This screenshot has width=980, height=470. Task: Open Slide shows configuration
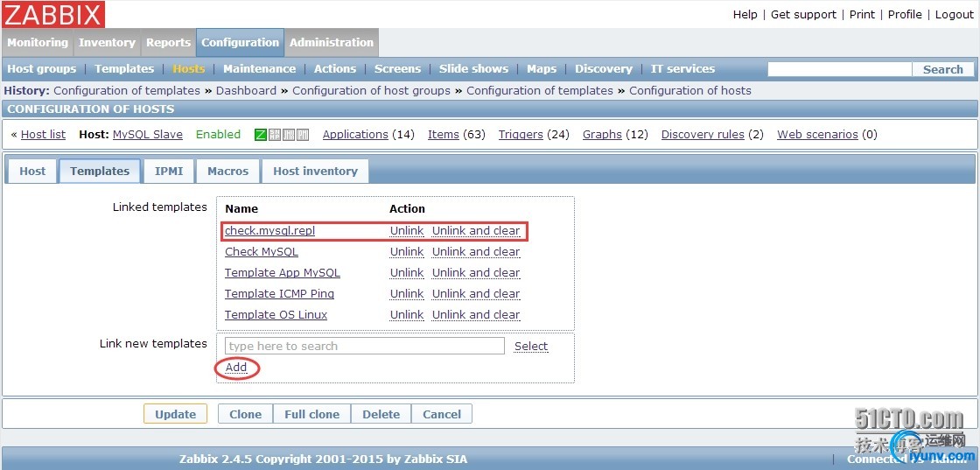pyautogui.click(x=473, y=69)
